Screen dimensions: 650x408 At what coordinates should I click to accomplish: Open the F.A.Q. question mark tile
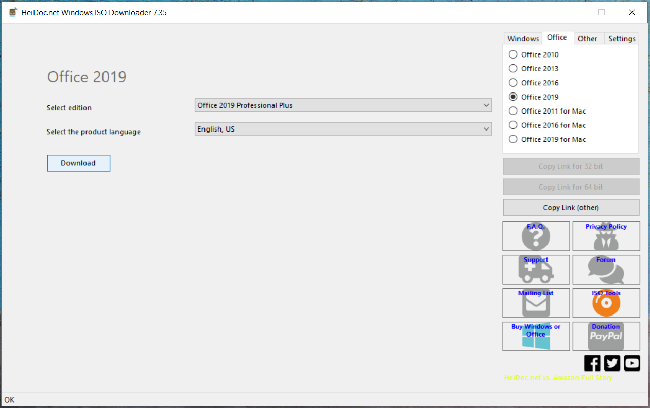point(536,236)
